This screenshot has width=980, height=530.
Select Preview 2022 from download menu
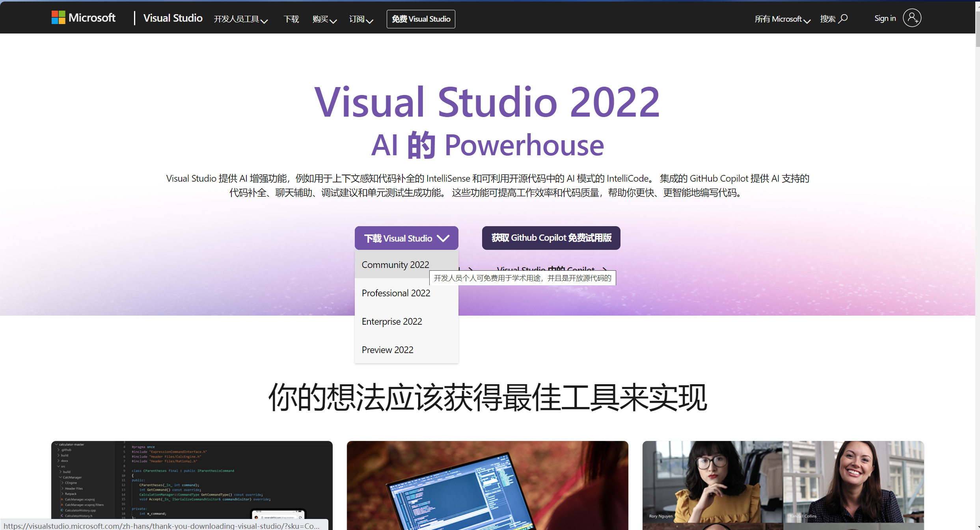406,350
